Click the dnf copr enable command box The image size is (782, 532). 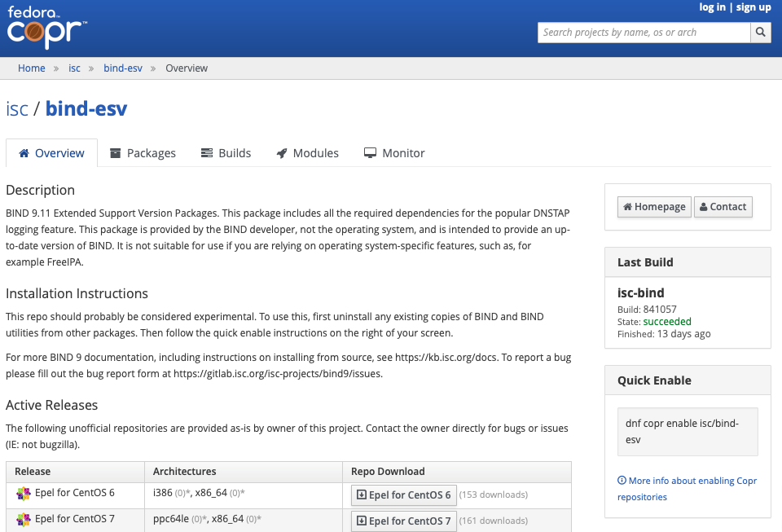688,432
